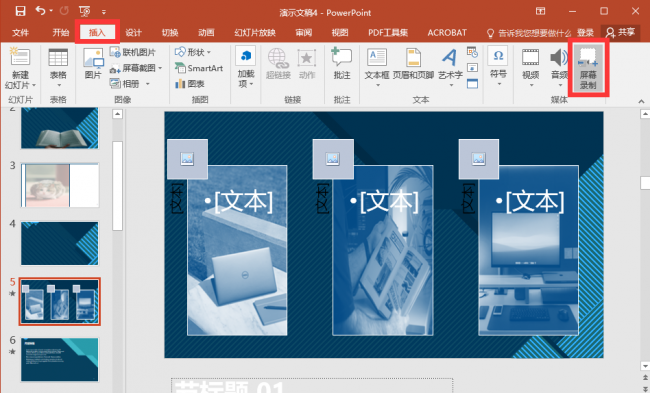Open ribbon display options icon
Viewport: 650px width, 393px height.
coord(540,11)
